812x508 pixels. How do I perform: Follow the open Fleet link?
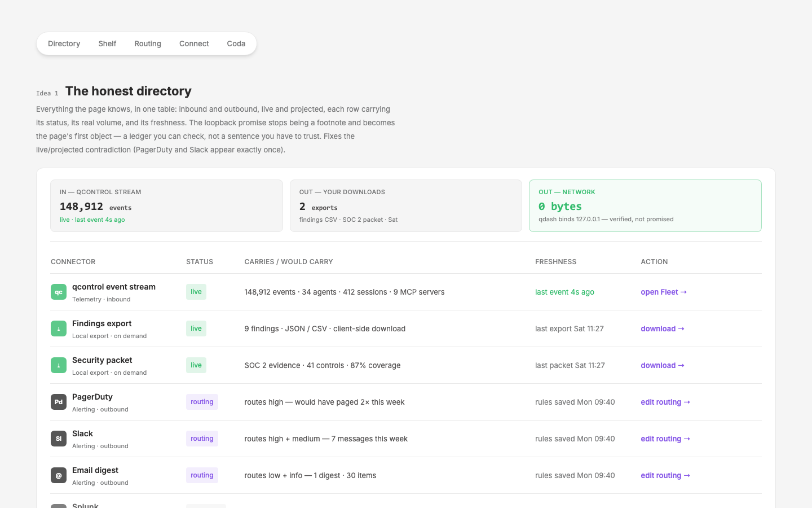[x=664, y=292]
